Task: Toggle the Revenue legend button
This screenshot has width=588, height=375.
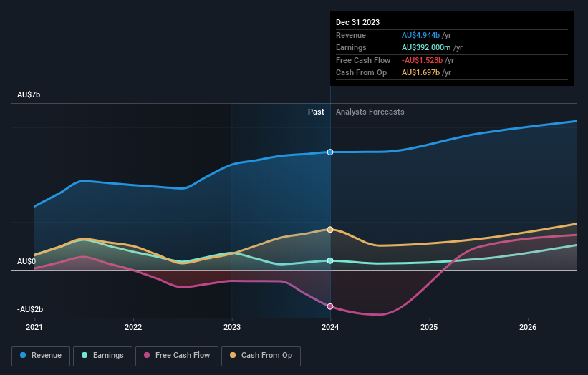Action: [x=41, y=356]
